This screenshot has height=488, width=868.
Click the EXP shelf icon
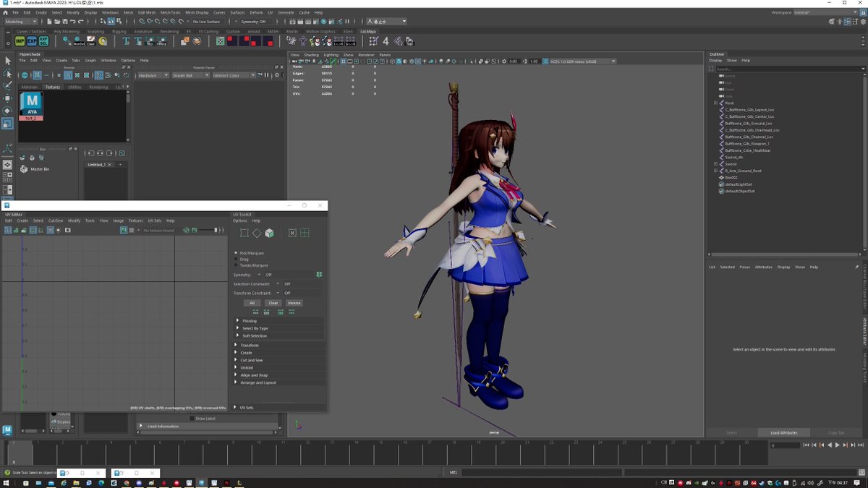[x=32, y=41]
